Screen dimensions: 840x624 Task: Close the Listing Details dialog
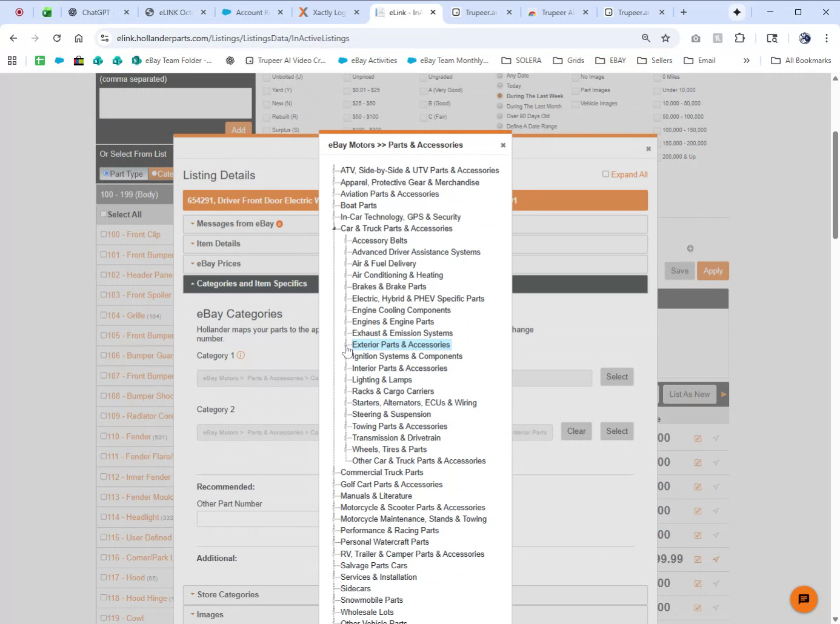[648, 149]
